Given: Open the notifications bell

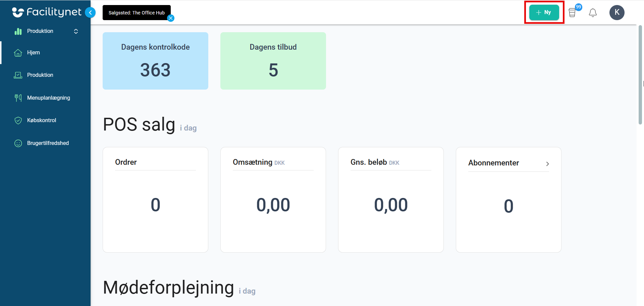Looking at the screenshot, I should click(593, 13).
